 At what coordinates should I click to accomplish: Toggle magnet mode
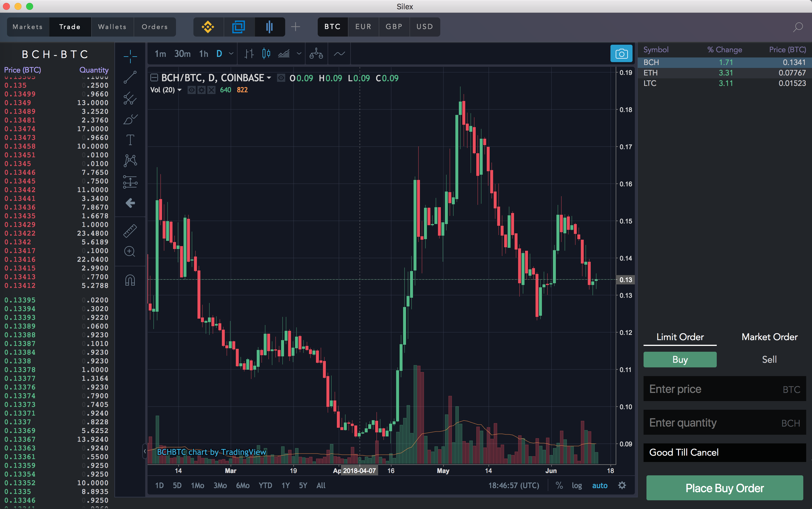coord(130,280)
